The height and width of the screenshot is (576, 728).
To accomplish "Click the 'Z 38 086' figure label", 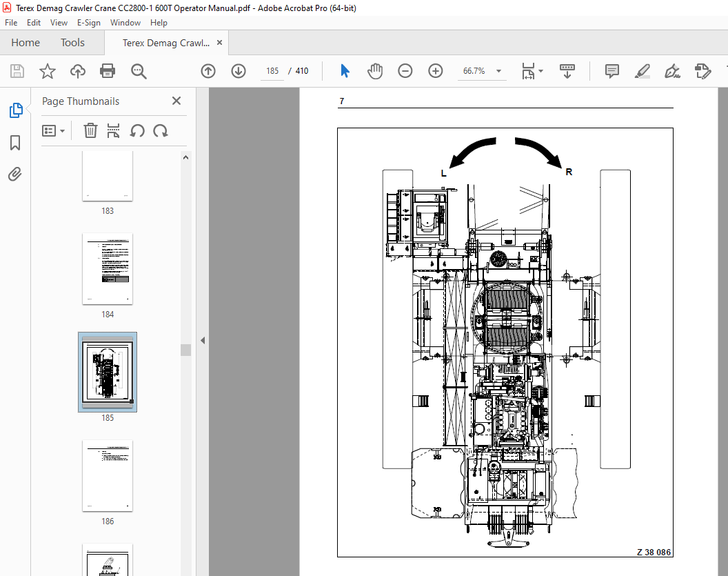I will (654, 553).
